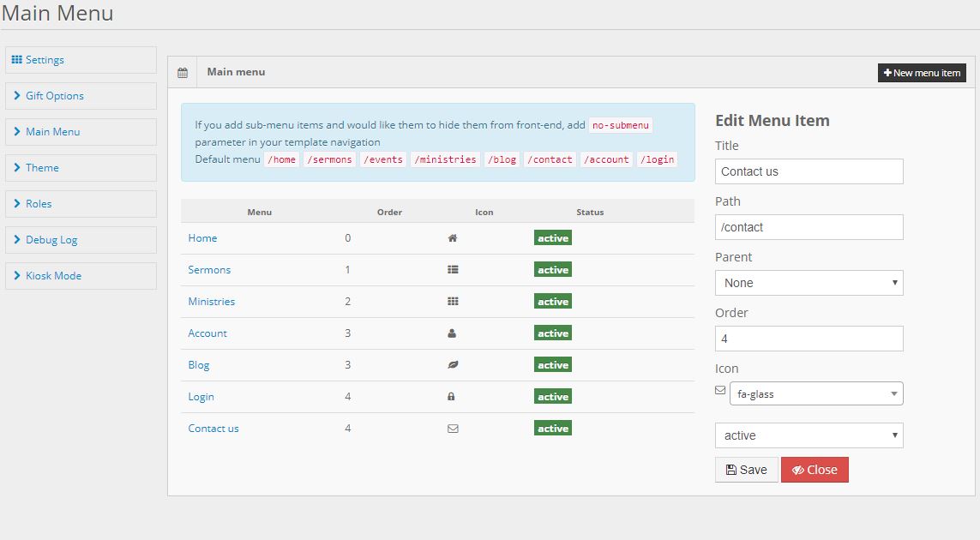Open the Sermons menu item link
Image resolution: width=980 pixels, height=540 pixels.
click(x=209, y=270)
